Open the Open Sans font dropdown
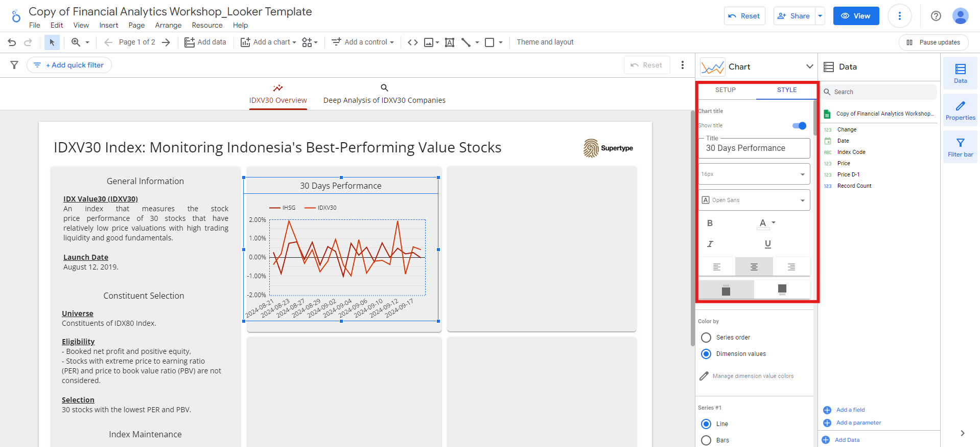The width and height of the screenshot is (980, 447). [x=754, y=200]
